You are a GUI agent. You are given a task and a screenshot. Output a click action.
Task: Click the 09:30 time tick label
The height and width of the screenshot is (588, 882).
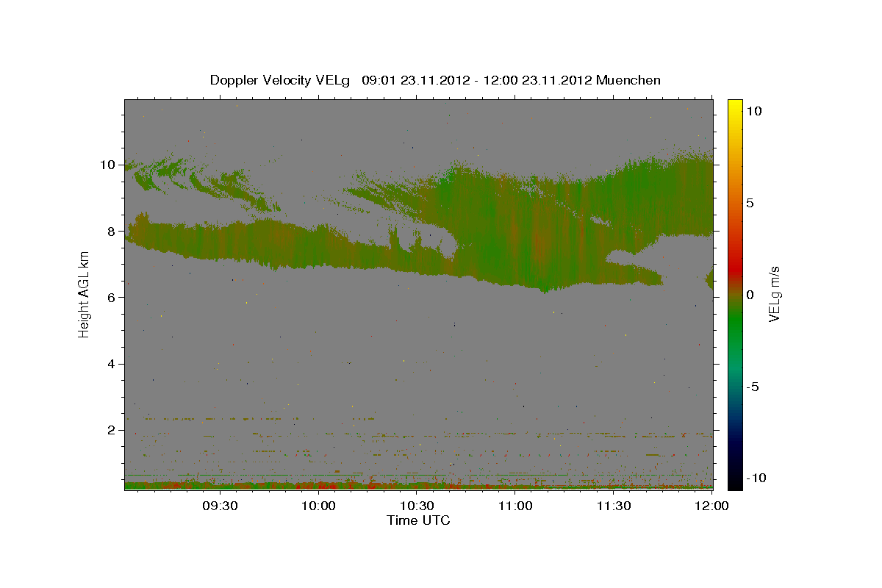point(220,506)
